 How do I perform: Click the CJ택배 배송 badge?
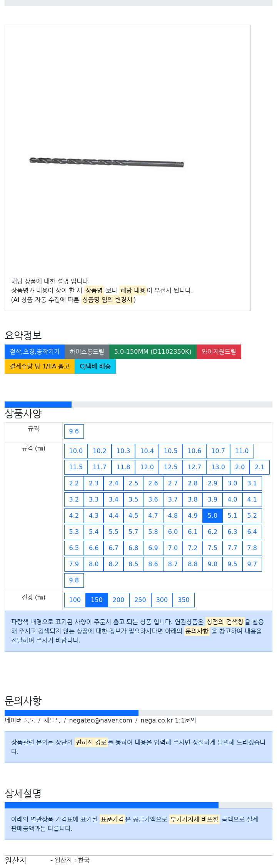pos(95,366)
